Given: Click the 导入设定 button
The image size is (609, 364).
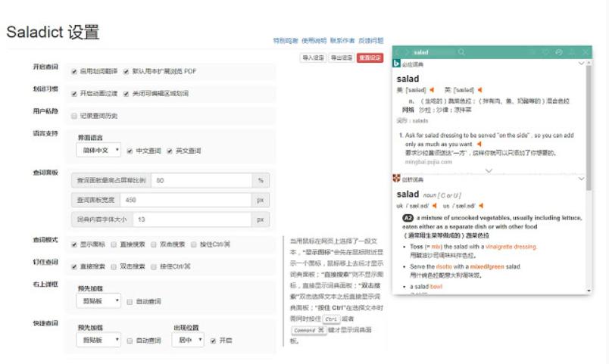Looking at the screenshot, I should click(313, 58).
